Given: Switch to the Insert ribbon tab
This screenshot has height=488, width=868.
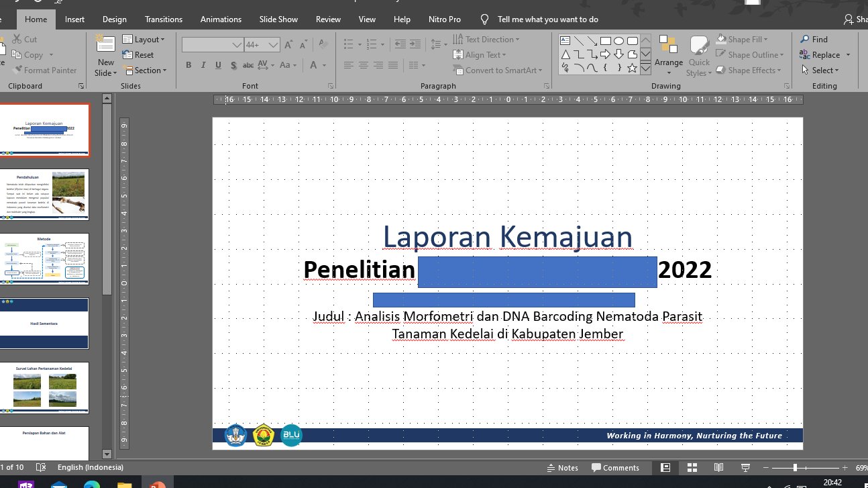Looking at the screenshot, I should click(74, 19).
